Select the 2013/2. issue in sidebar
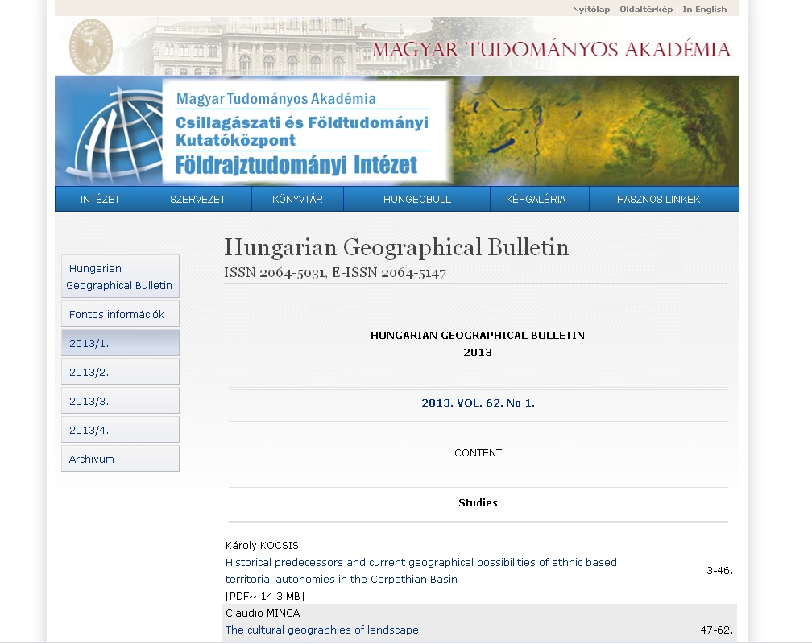812x644 pixels. coord(120,372)
